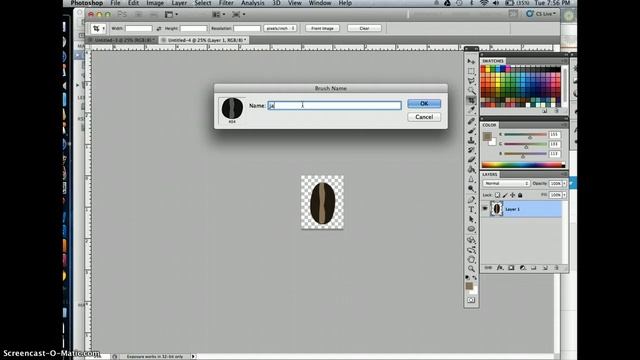Confirm brush name with OK
Screen dimensions: 640x360
coord(424,104)
